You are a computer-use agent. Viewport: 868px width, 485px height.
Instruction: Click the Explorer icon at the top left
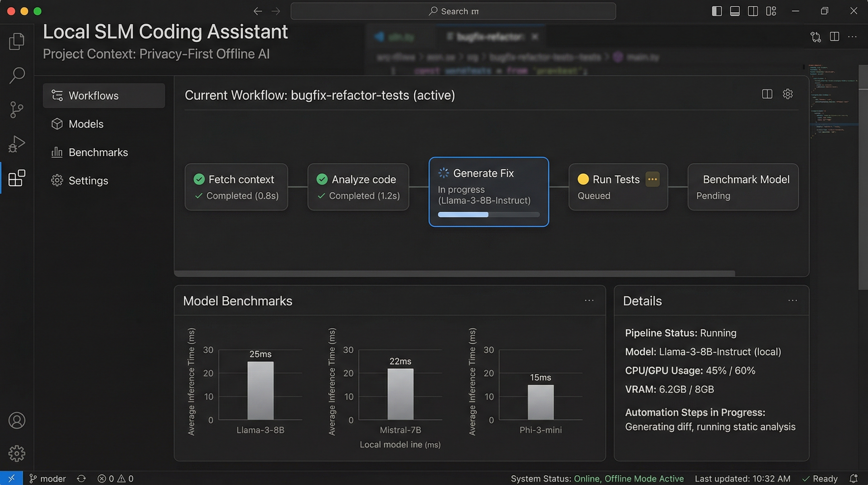[16, 41]
